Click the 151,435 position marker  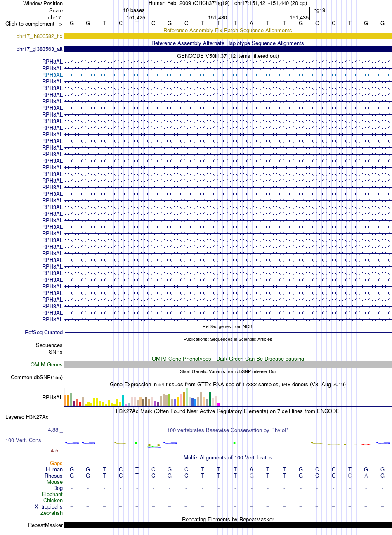coord(299,18)
